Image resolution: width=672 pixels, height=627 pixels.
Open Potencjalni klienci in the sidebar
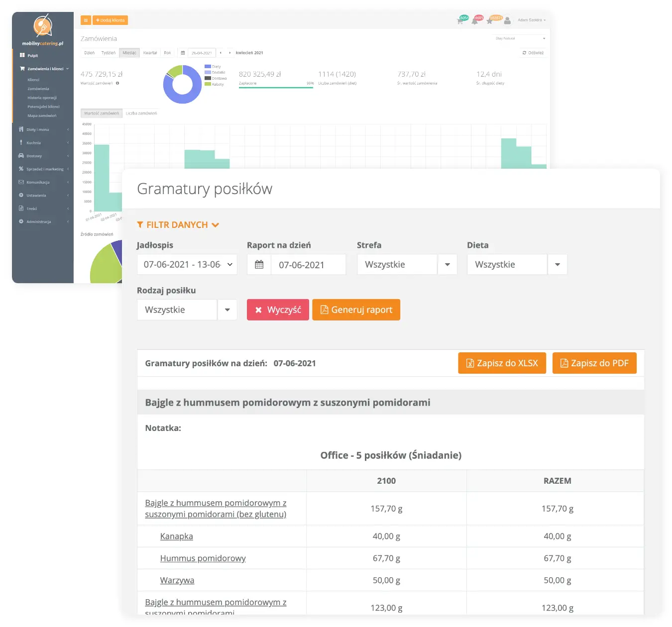(x=43, y=106)
